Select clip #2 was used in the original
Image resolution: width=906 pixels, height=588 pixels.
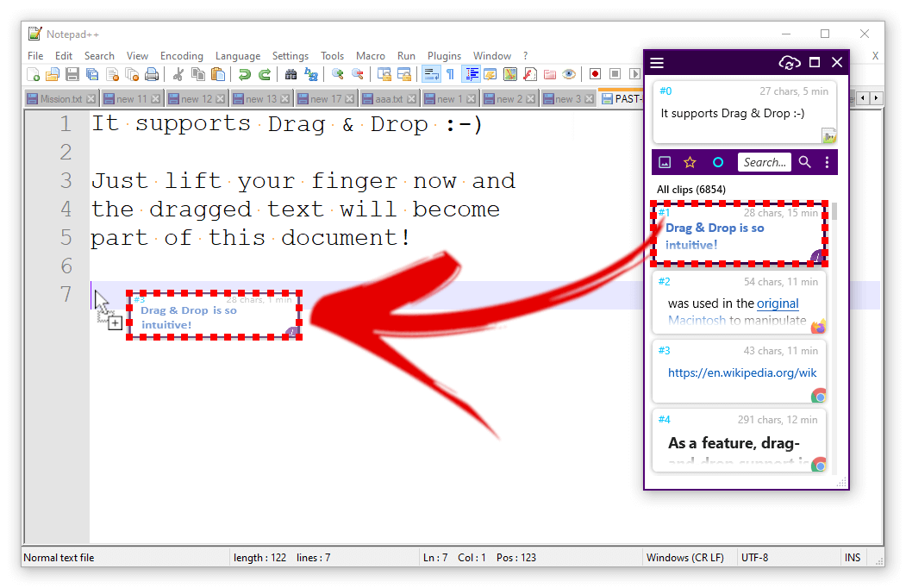tap(739, 303)
